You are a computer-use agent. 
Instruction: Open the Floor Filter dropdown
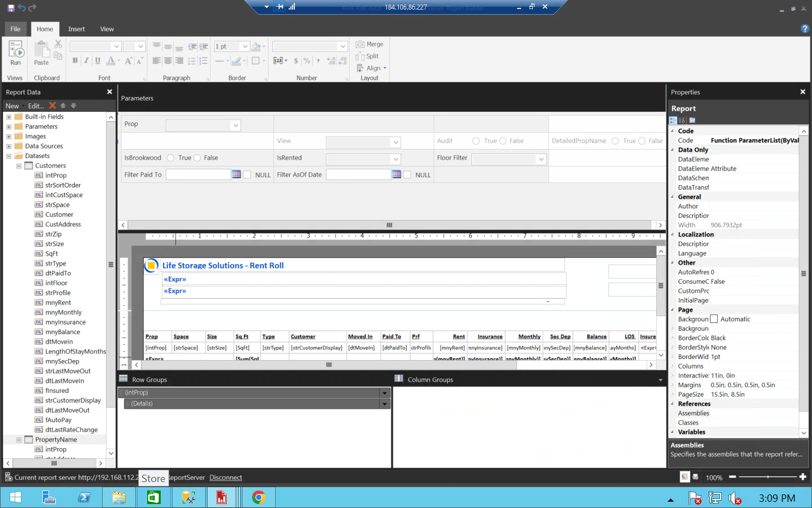pos(541,159)
